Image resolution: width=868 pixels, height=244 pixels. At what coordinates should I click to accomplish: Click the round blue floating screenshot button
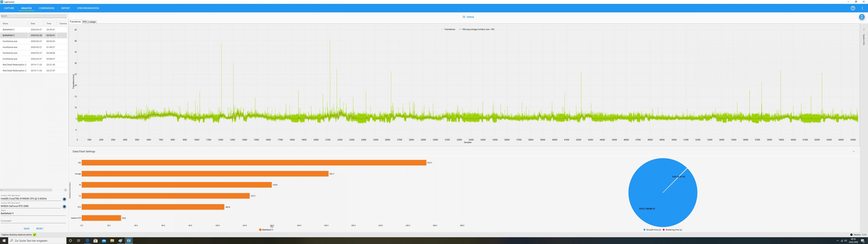tap(862, 17)
